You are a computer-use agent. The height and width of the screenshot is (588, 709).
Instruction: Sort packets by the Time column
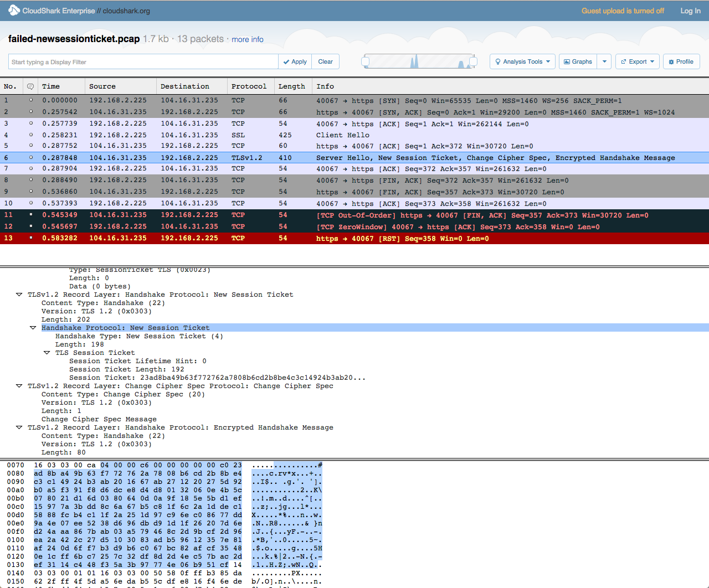(x=61, y=86)
